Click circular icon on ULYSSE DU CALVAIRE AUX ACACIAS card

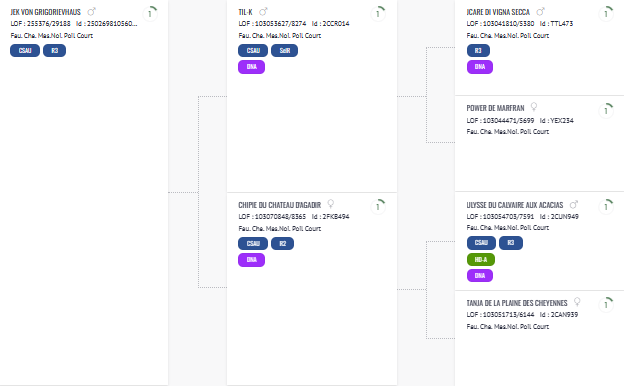(606, 207)
